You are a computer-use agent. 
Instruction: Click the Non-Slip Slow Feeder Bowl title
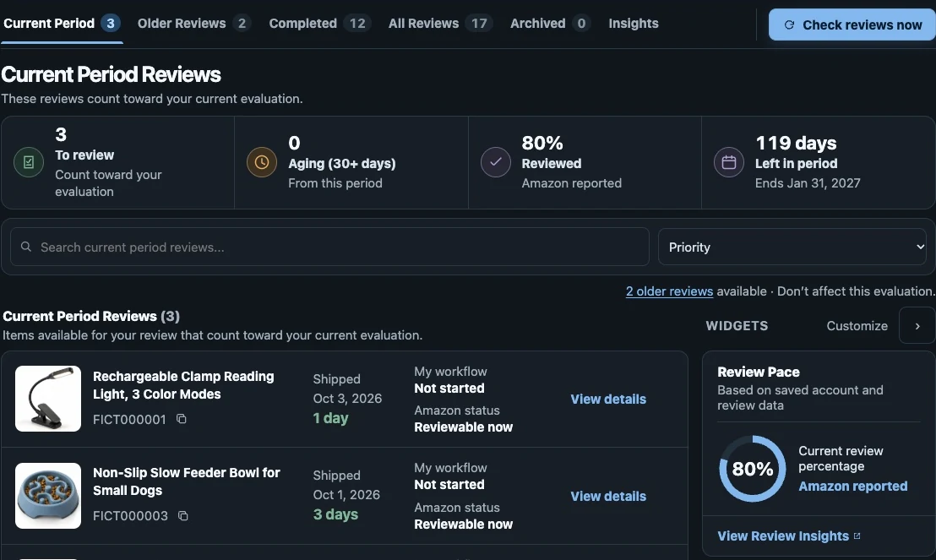click(x=186, y=481)
